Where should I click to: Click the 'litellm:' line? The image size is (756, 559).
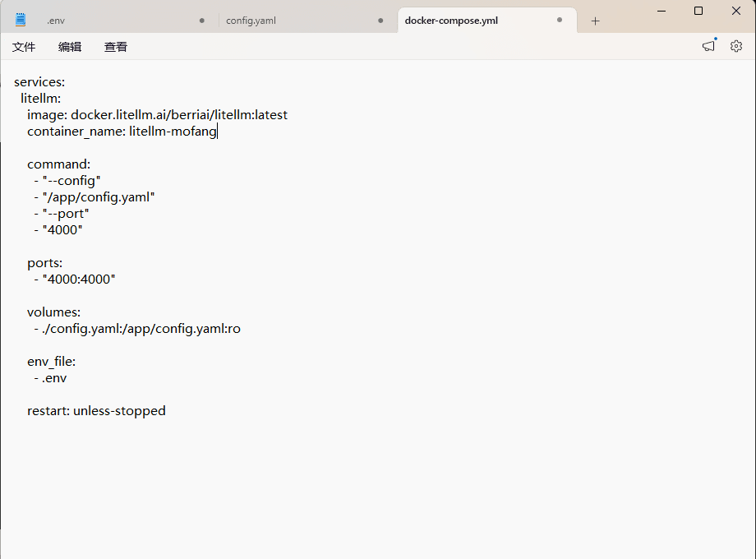tap(40, 99)
